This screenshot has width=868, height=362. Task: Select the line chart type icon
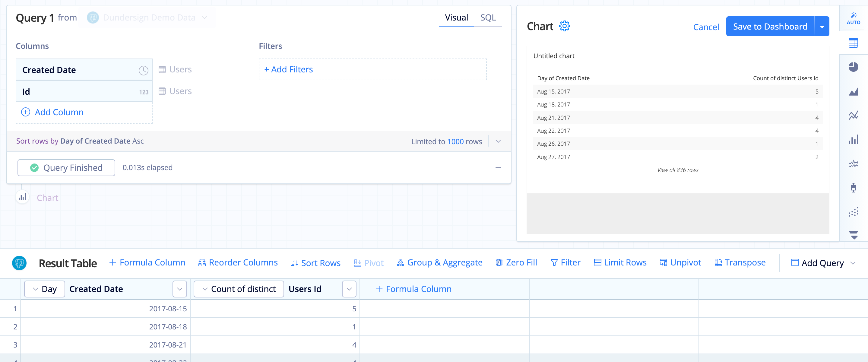(x=853, y=115)
